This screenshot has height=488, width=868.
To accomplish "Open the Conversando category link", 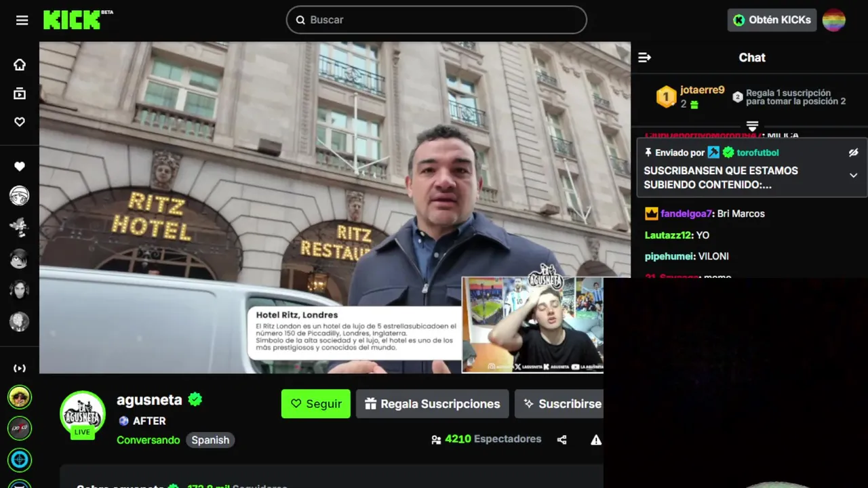I will pyautogui.click(x=148, y=440).
